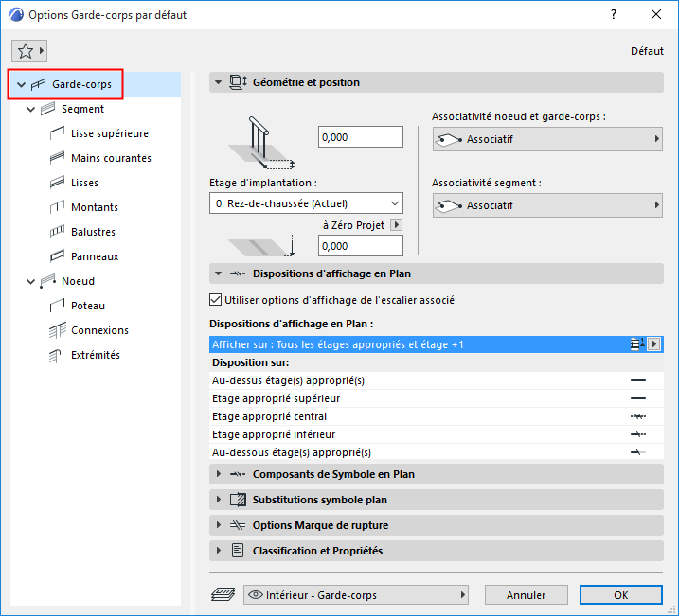
Task: Click the Options Marque de rupture icon
Action: click(x=238, y=525)
